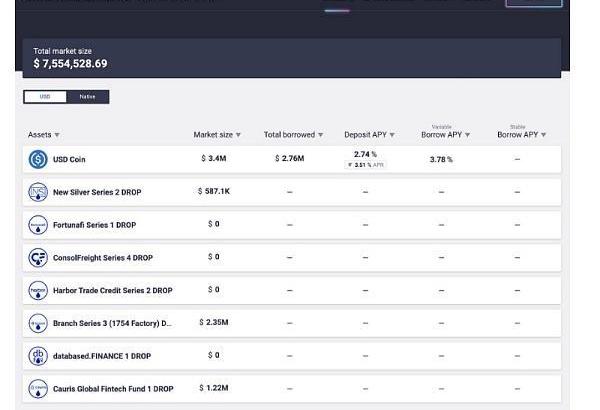Click the Cauris Global Fintech Fund icon
Screen dimensions: 600x410
click(38, 388)
